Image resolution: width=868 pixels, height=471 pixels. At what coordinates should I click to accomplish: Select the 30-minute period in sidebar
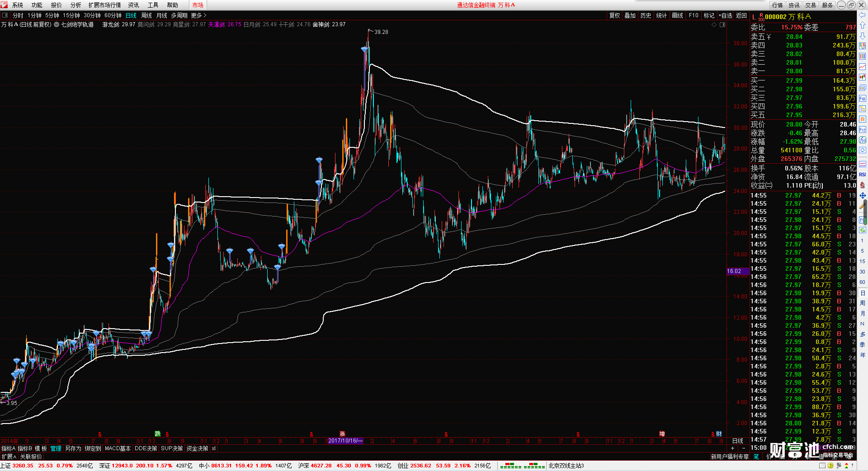click(862, 272)
